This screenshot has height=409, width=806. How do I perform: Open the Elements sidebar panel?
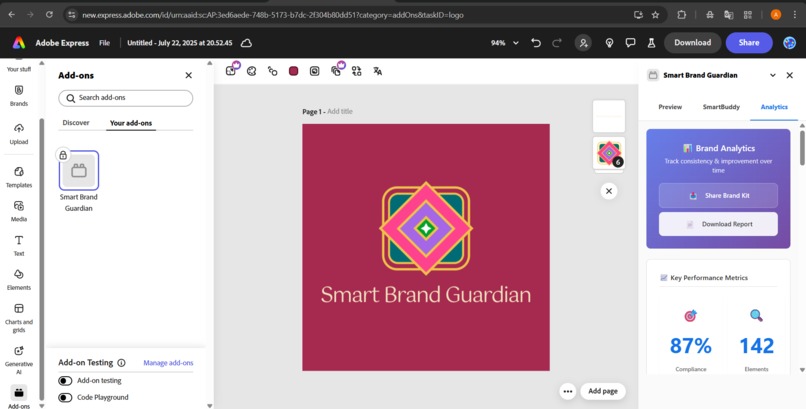[x=19, y=280]
